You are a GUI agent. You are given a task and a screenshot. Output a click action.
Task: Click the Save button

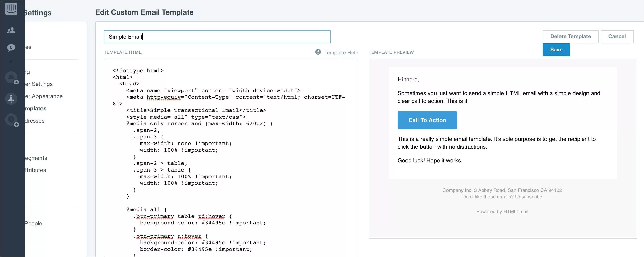pyautogui.click(x=556, y=50)
